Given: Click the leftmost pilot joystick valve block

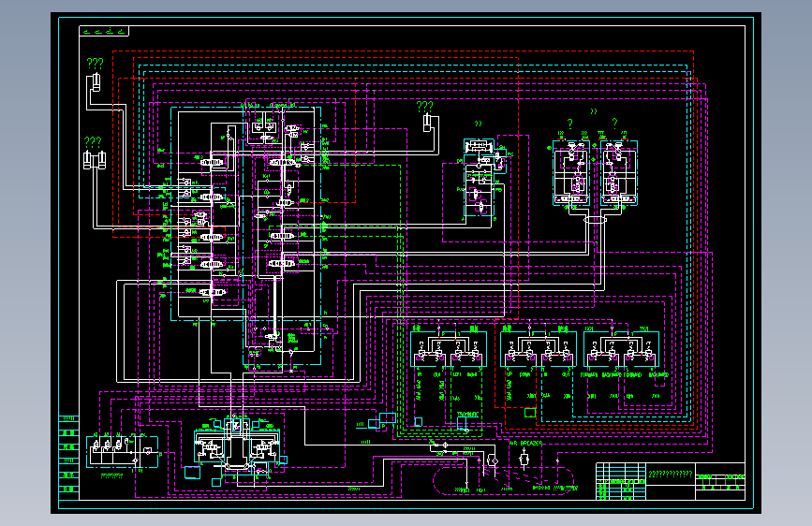Looking at the screenshot, I should click(449, 349).
